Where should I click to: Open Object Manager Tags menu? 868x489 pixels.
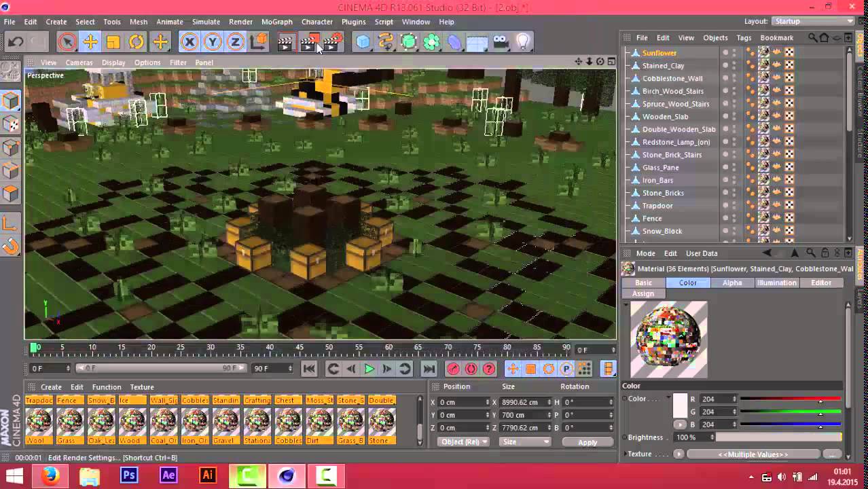(744, 38)
